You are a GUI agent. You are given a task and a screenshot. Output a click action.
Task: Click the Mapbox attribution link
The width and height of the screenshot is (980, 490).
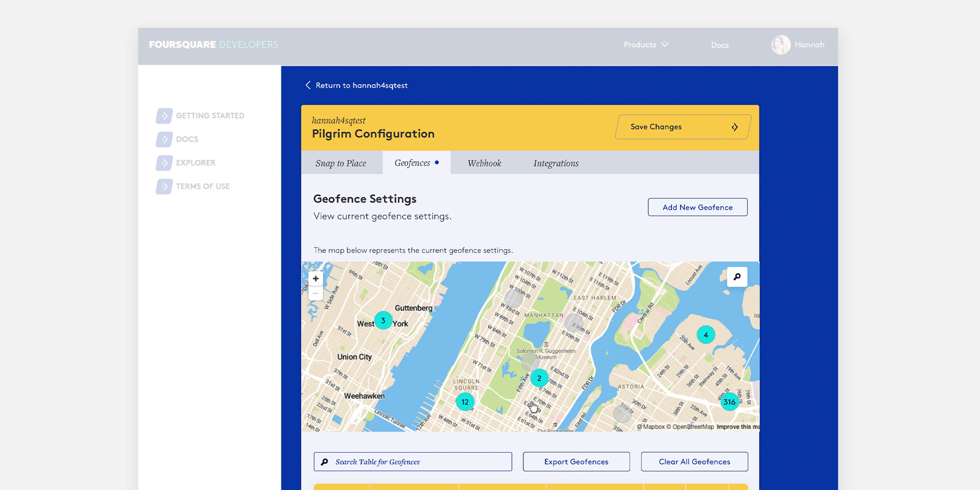pos(651,427)
